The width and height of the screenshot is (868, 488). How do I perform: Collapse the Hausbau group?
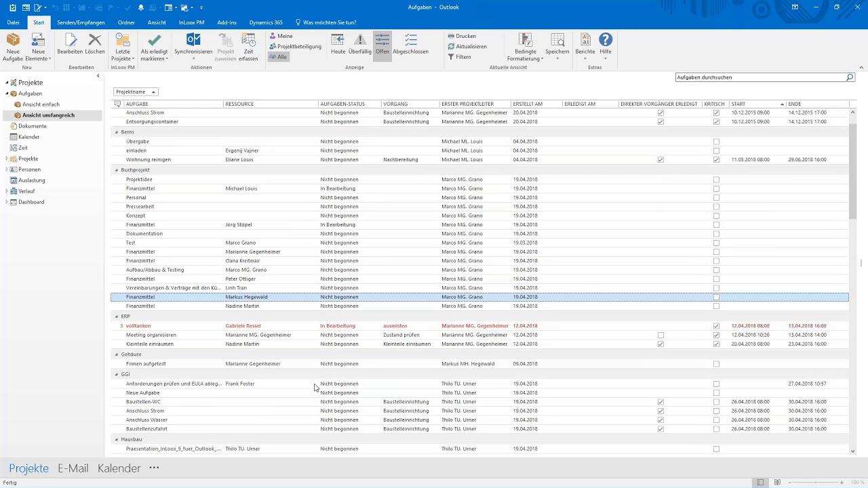[117, 439]
